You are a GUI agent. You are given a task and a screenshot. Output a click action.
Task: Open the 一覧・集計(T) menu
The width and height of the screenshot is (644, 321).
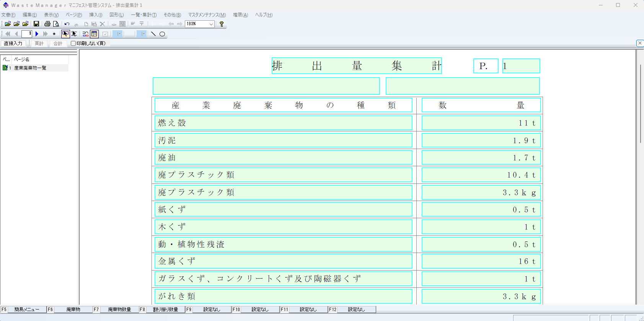143,15
